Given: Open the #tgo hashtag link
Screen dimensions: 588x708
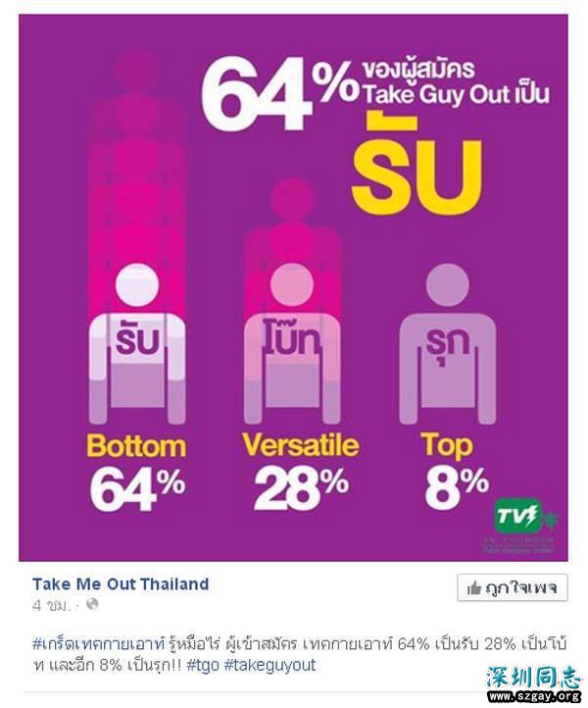Looking at the screenshot, I should coord(203,665).
